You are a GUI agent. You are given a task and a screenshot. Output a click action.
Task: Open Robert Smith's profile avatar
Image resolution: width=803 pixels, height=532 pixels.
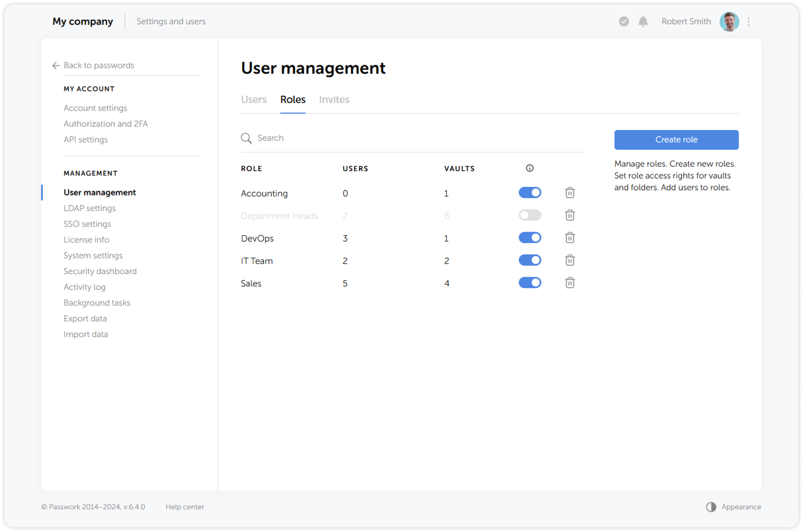tap(729, 22)
